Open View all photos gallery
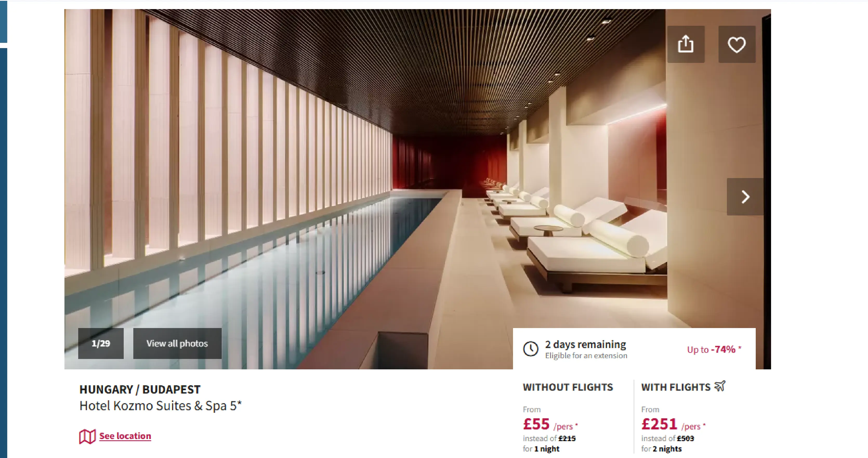The image size is (868, 458). pos(177,343)
